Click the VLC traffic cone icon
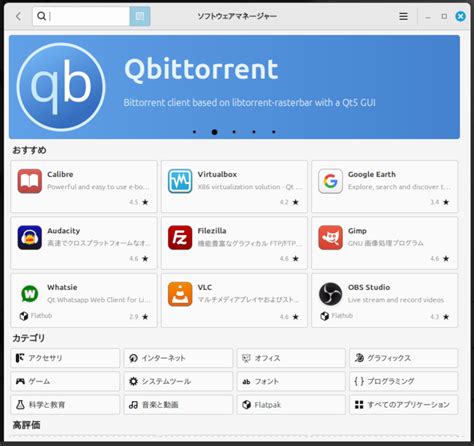474x446 pixels. pyautogui.click(x=180, y=294)
